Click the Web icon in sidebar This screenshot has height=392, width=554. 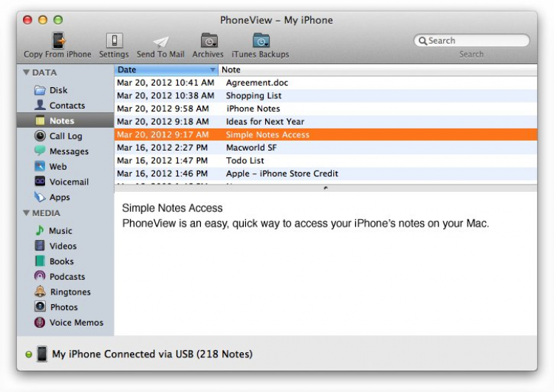[x=40, y=166]
